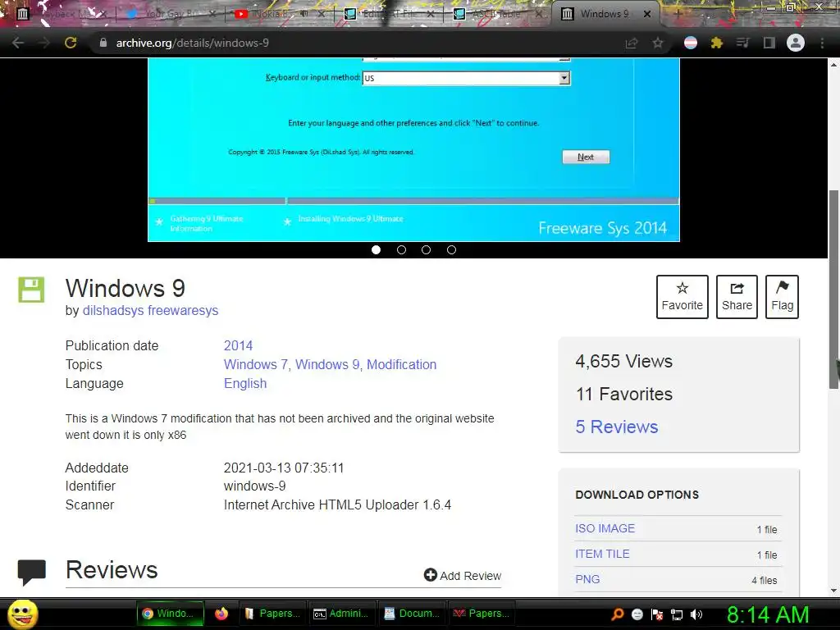The image size is (840, 630).
Task: Click the Flag button
Action: [782, 297]
